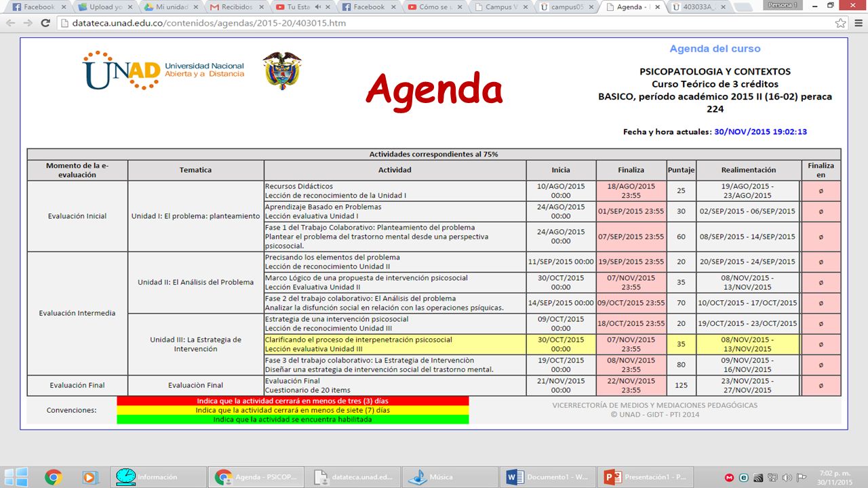Image resolution: width=868 pixels, height=488 pixels.
Task: Reload the agenda page
Action: point(45,22)
